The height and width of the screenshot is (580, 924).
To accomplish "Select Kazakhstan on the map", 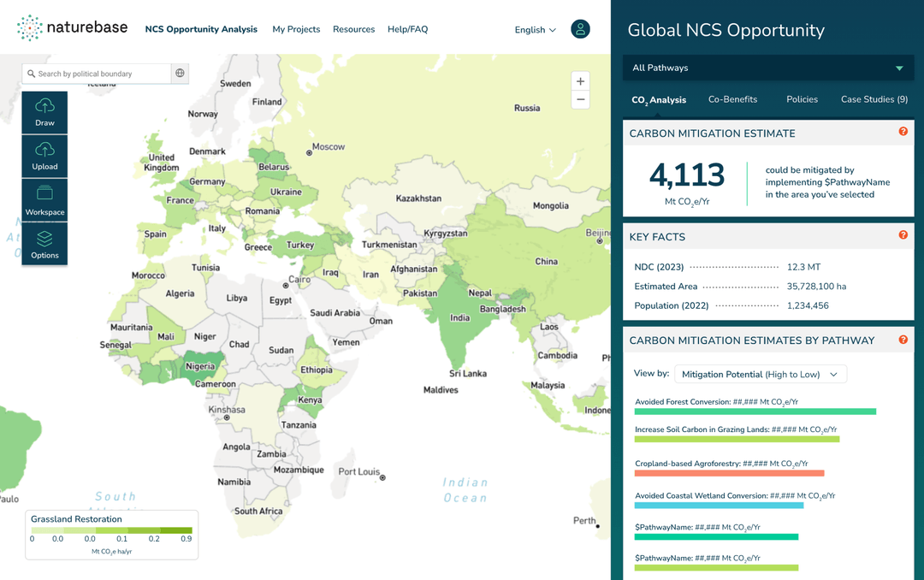I will pyautogui.click(x=418, y=198).
